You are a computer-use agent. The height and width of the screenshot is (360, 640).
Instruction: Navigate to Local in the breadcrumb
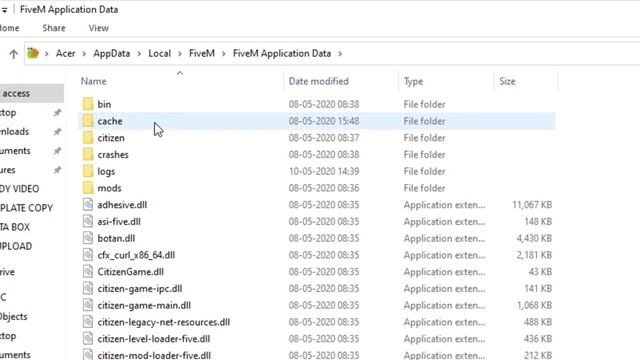(159, 53)
